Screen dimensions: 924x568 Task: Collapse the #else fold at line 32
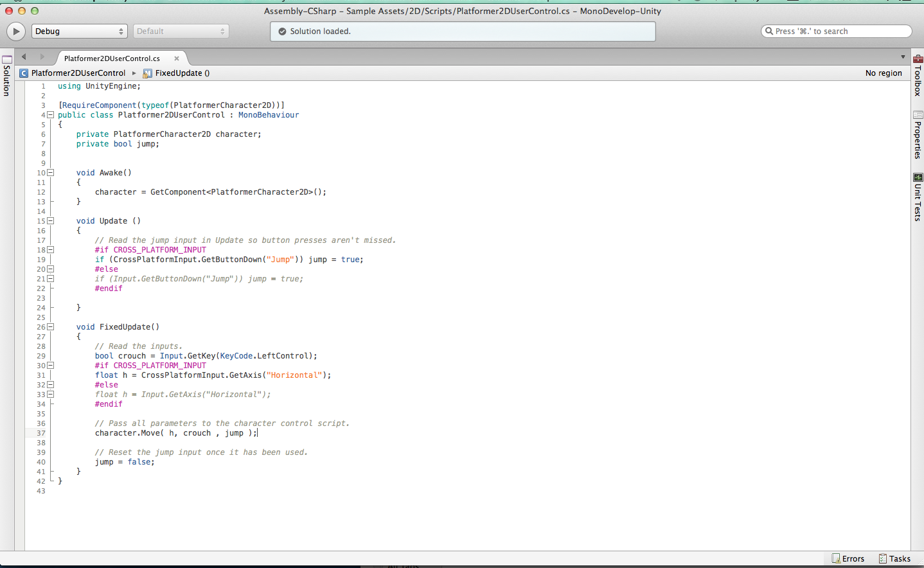[51, 385]
